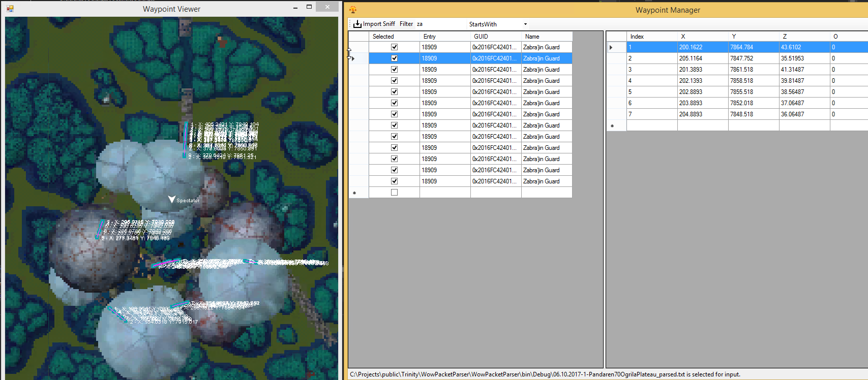The width and height of the screenshot is (868, 380).
Task: Select the Y cell 7848.518
Action: point(754,114)
